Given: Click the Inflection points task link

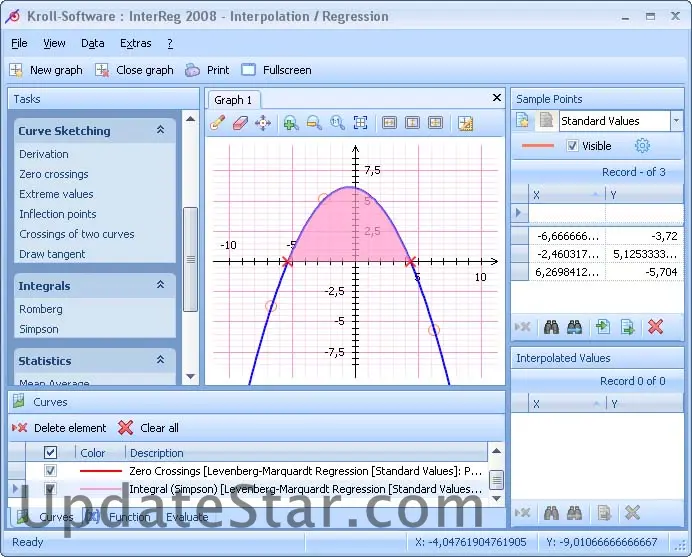Looking at the screenshot, I should point(58,214).
